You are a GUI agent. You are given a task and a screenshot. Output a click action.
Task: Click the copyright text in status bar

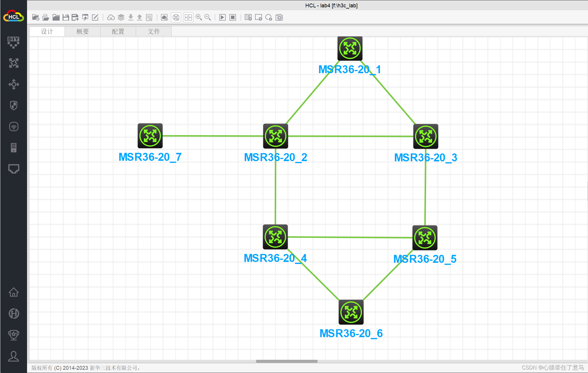click(x=86, y=368)
